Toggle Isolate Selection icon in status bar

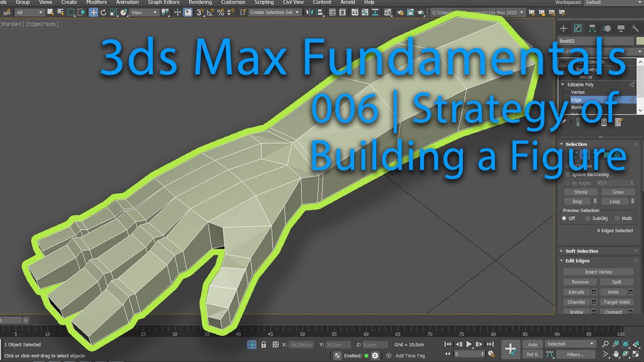point(252,345)
